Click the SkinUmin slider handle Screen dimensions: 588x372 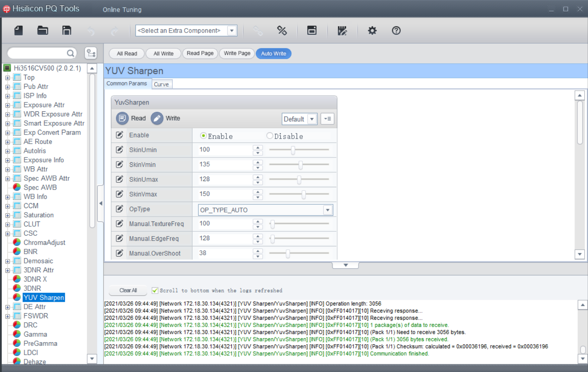click(293, 150)
